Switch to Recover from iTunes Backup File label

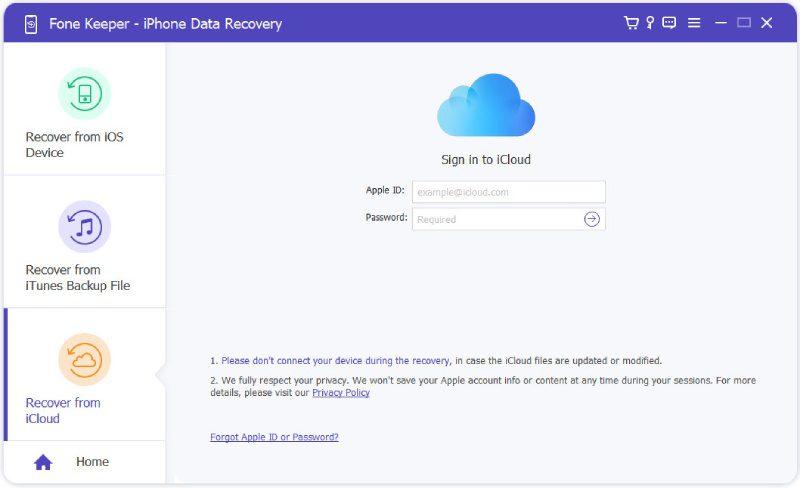[78, 278]
